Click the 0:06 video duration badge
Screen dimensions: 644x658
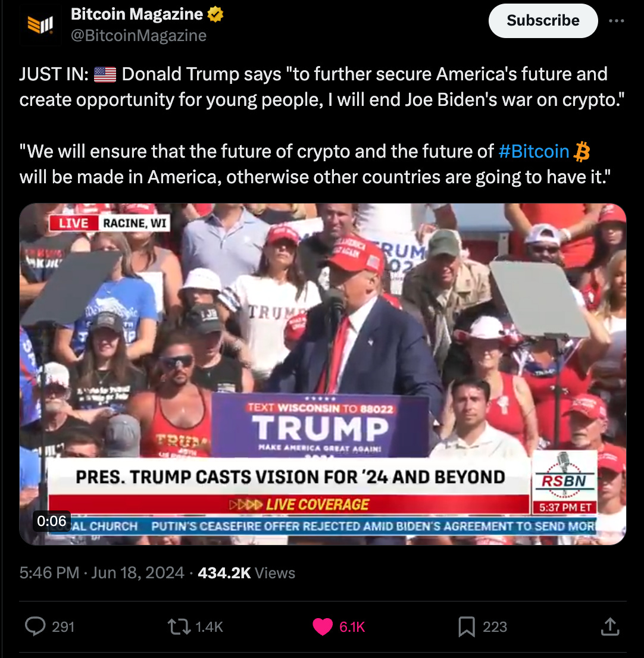(52, 521)
